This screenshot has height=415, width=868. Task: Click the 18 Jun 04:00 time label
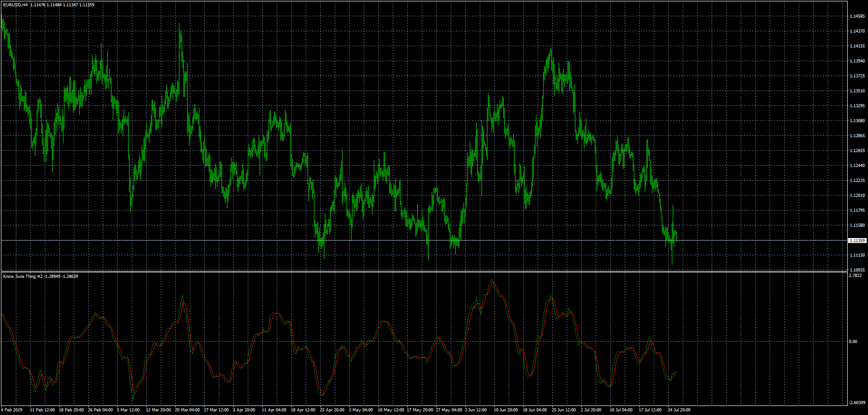point(535,410)
